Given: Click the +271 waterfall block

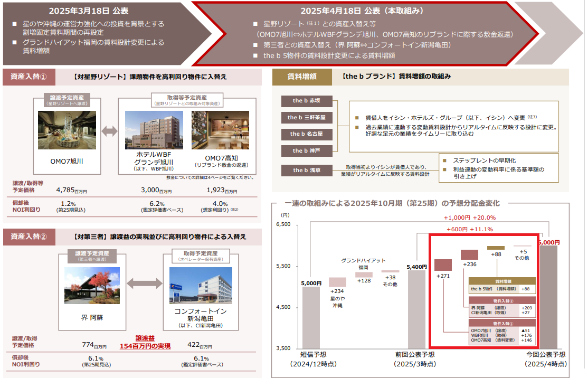Looking at the screenshot, I should 443,265.
